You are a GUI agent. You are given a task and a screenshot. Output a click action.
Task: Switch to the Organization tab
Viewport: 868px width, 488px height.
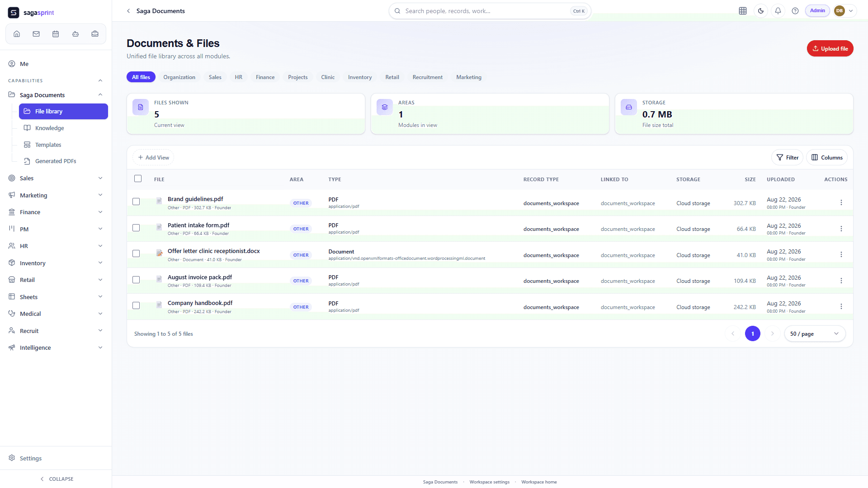179,77
